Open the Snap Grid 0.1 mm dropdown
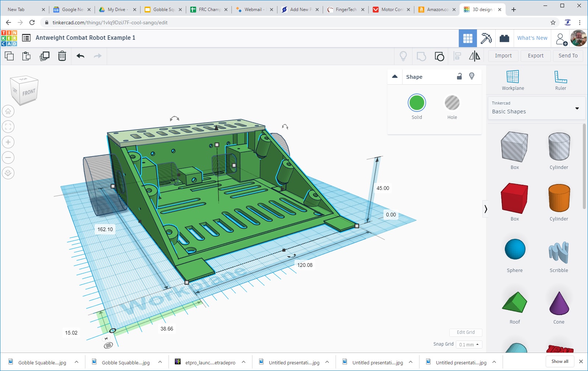Image resolution: width=588 pixels, height=371 pixels. pyautogui.click(x=469, y=344)
